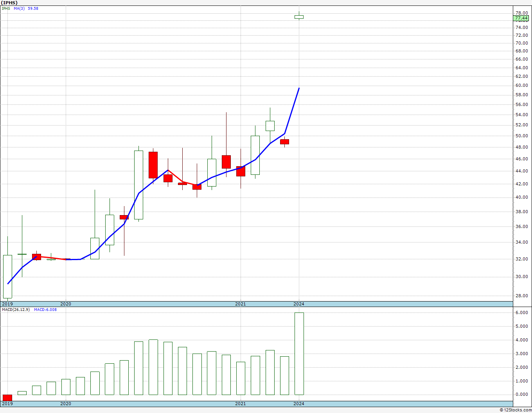Select the 46.00 price axis label
The height and width of the screenshot is (413, 532).
pos(521,159)
